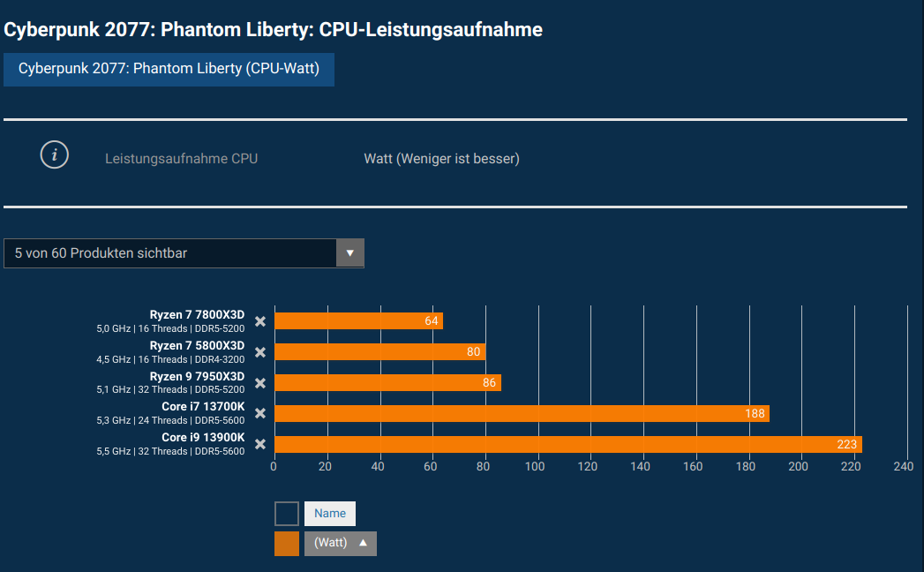This screenshot has height=572, width=924.
Task: Select Cyberpunk 2077 CPU-Watt tab
Action: click(x=169, y=69)
